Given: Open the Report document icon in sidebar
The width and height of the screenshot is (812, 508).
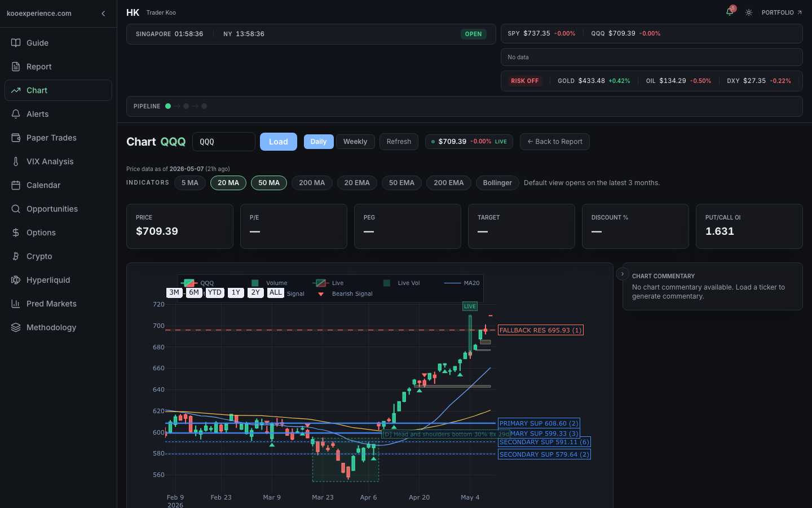Looking at the screenshot, I should coord(16,67).
